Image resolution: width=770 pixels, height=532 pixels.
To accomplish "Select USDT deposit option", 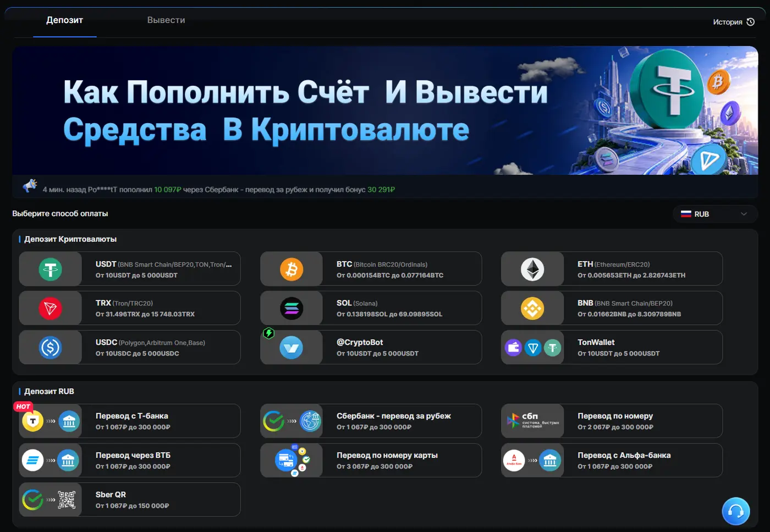I will pos(130,269).
